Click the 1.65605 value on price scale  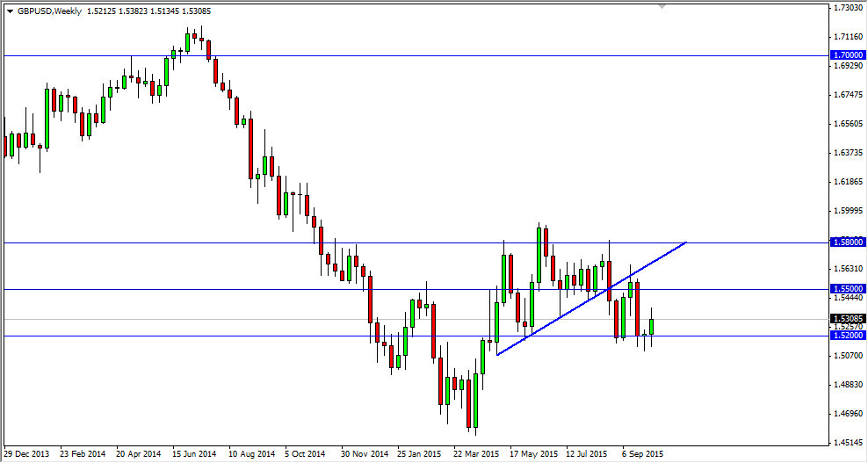pyautogui.click(x=849, y=124)
